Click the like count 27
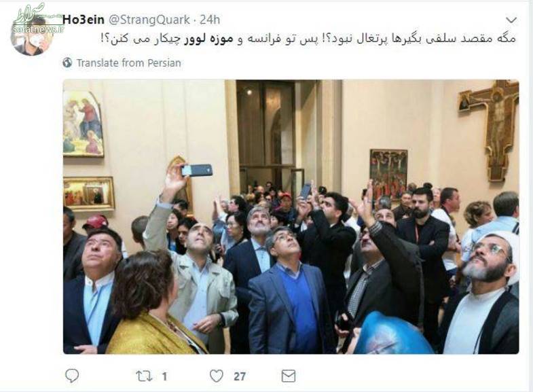533x392 pixels. point(240,376)
